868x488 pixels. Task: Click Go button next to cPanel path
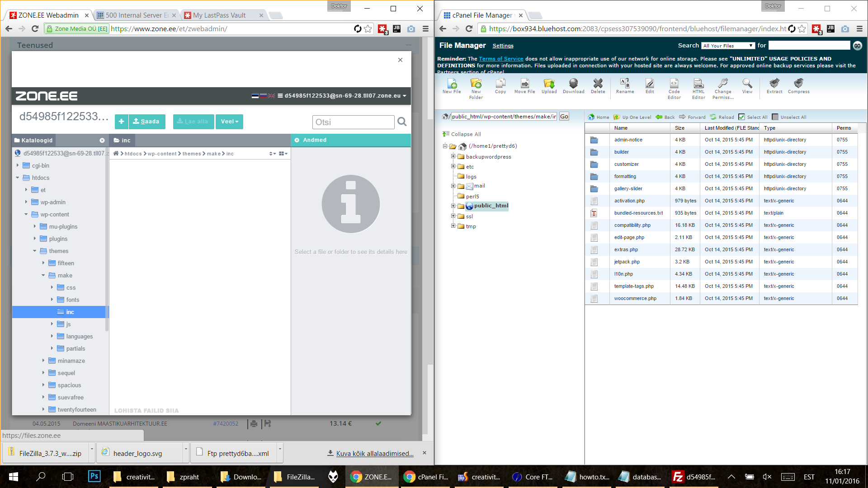coord(564,116)
